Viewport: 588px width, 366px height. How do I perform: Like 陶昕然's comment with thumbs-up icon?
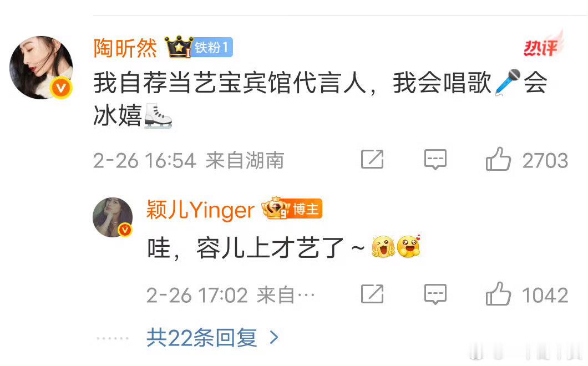coord(498,159)
